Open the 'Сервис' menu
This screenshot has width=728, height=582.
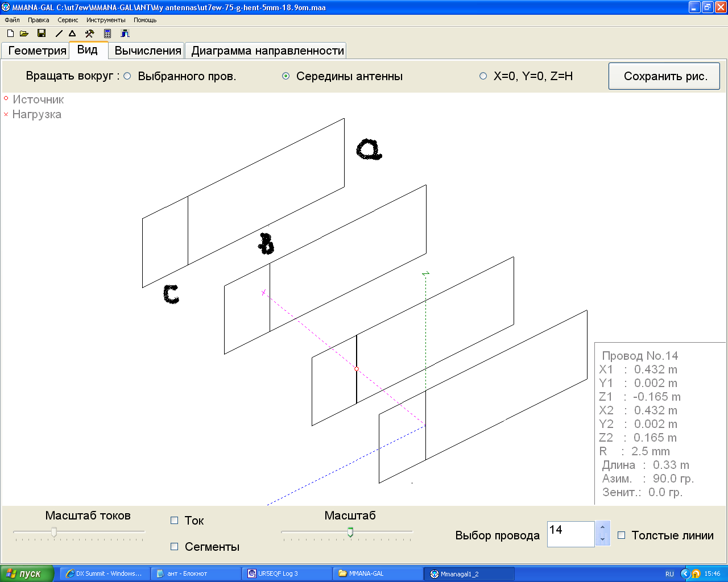pos(68,20)
